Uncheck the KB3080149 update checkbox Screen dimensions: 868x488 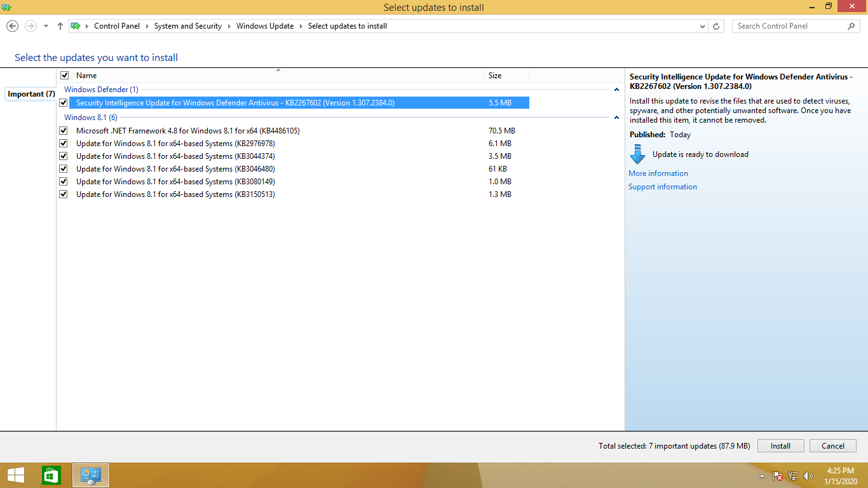[x=63, y=181]
